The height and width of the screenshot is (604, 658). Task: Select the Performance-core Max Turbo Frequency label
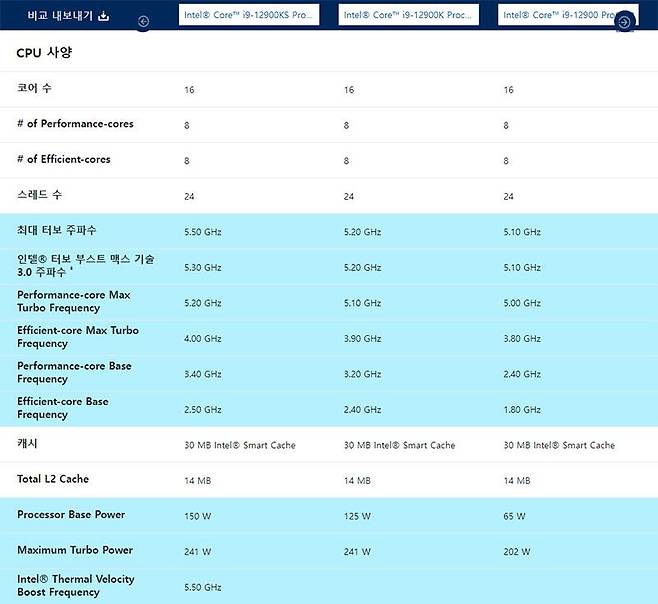73,301
